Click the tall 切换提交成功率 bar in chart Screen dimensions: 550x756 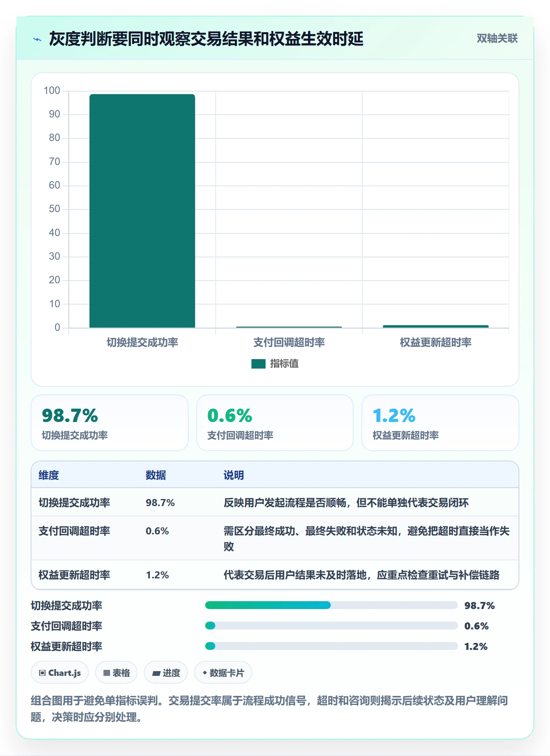click(142, 211)
